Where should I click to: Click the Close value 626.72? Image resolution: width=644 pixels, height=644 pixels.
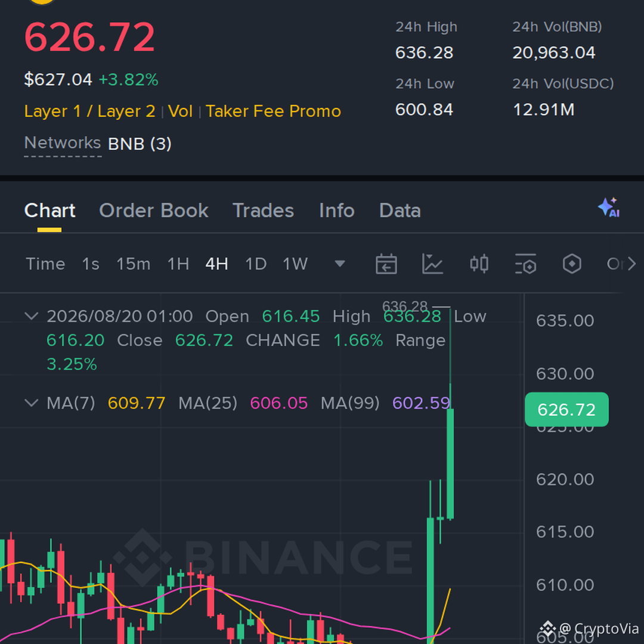(x=204, y=340)
